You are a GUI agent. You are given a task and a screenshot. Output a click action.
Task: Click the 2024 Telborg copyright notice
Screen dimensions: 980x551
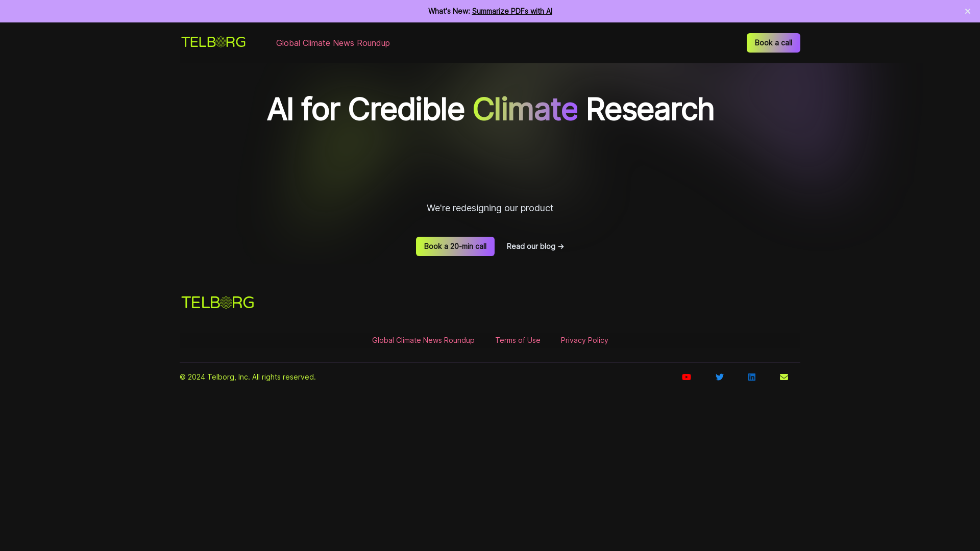point(248,377)
